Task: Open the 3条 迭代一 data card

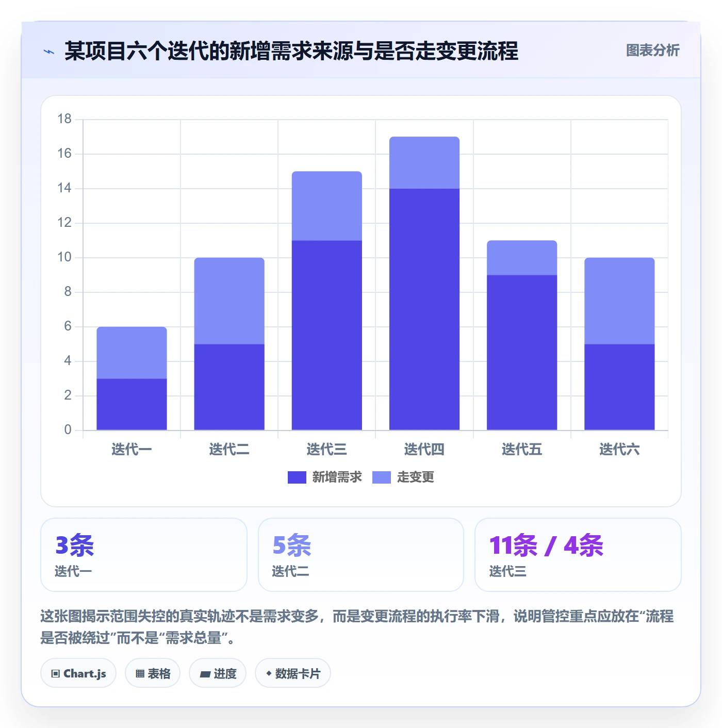Action: [144, 555]
